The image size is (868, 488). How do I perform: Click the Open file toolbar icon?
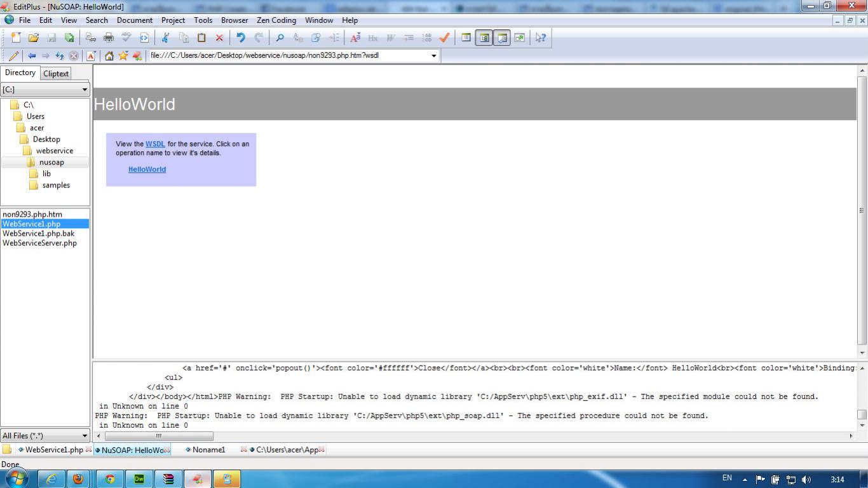pyautogui.click(x=34, y=37)
